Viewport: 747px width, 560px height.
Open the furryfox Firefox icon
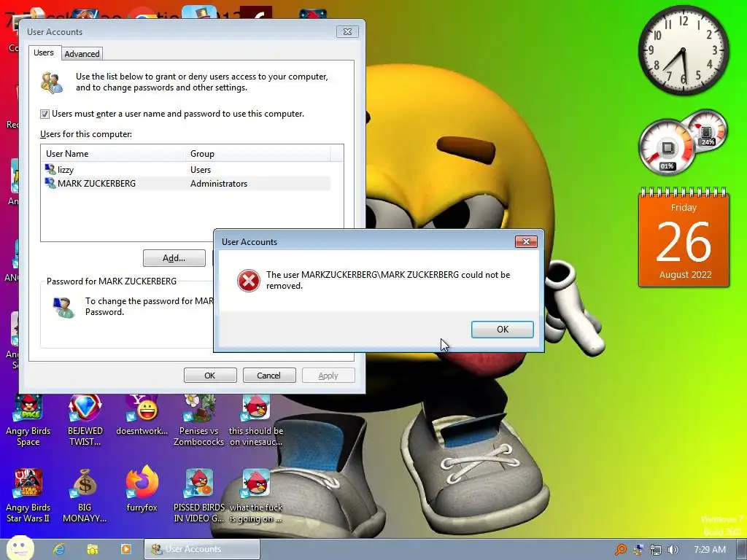click(142, 489)
